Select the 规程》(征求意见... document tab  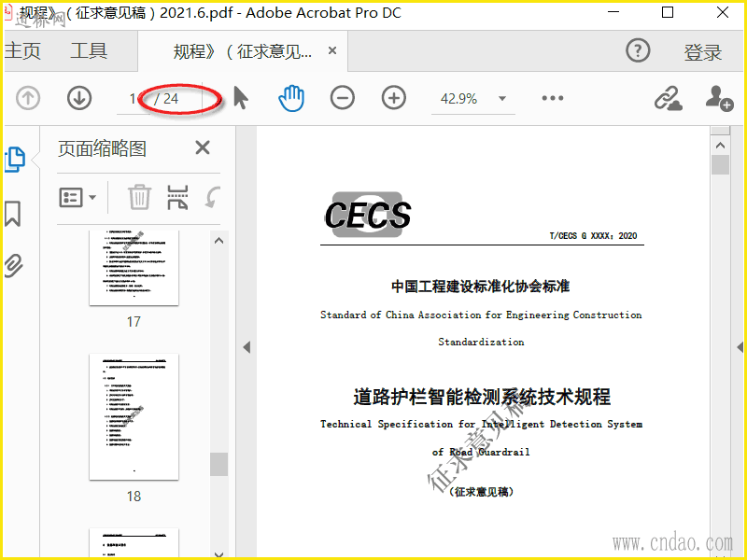(x=243, y=51)
